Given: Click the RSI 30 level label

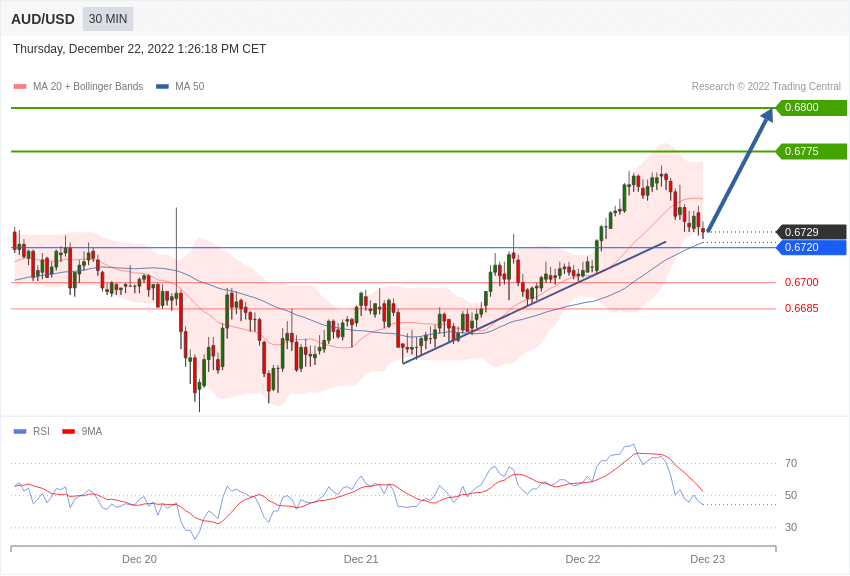Looking at the screenshot, I should (x=791, y=527).
